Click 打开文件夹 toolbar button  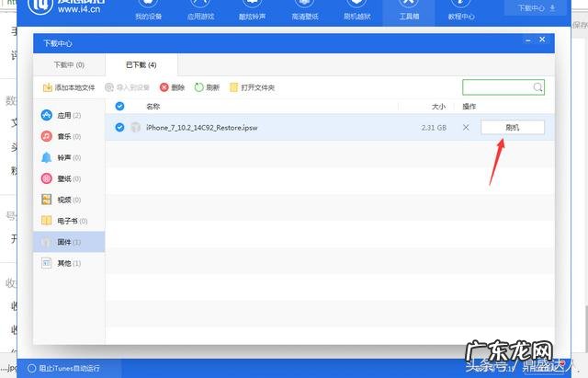click(252, 87)
